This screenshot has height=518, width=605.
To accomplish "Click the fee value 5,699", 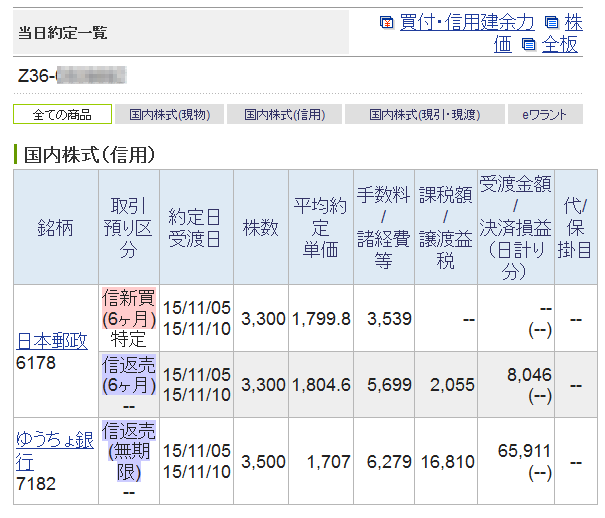I will 389,385.
